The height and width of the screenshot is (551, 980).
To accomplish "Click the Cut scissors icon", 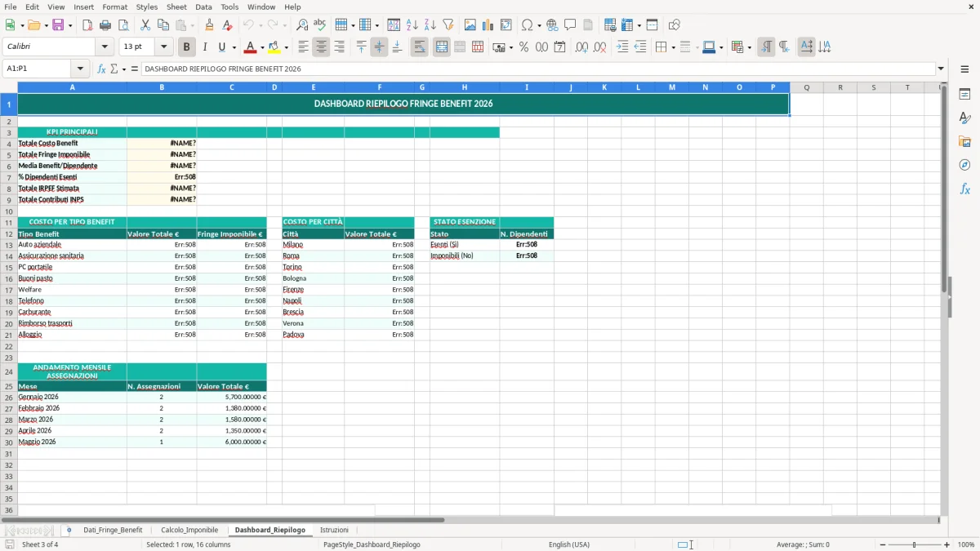I will tap(145, 25).
